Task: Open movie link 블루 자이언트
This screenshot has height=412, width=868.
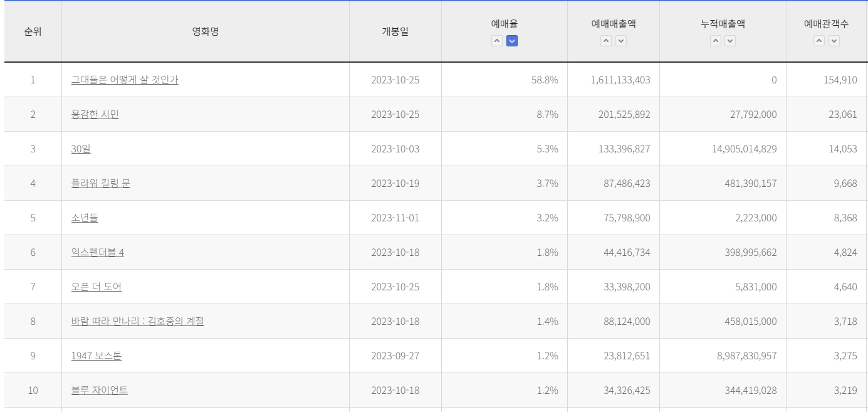Action: [x=100, y=390]
